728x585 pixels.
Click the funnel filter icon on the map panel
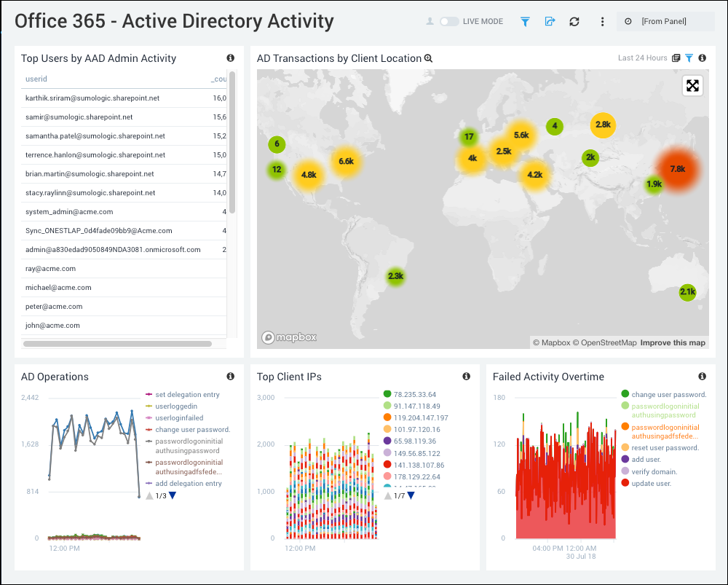pos(689,58)
